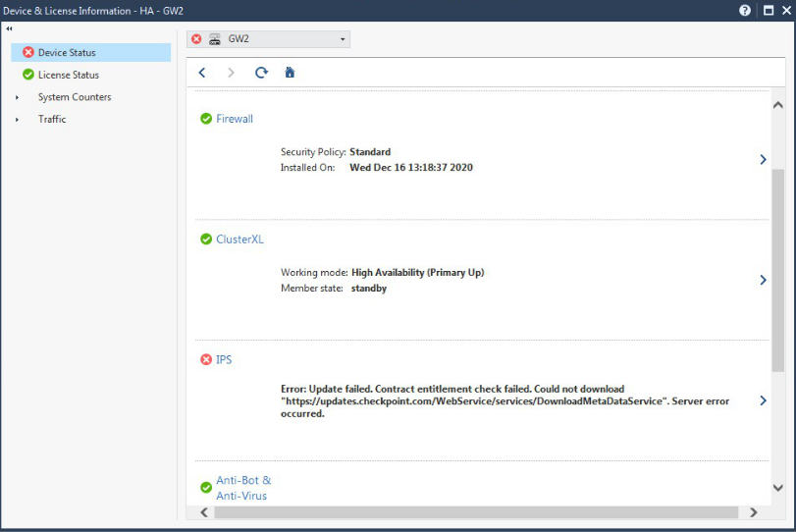Click 'High Availability (Primary Up)' working mode
Image resolution: width=796 pixels, height=532 pixels.
pyautogui.click(x=418, y=273)
